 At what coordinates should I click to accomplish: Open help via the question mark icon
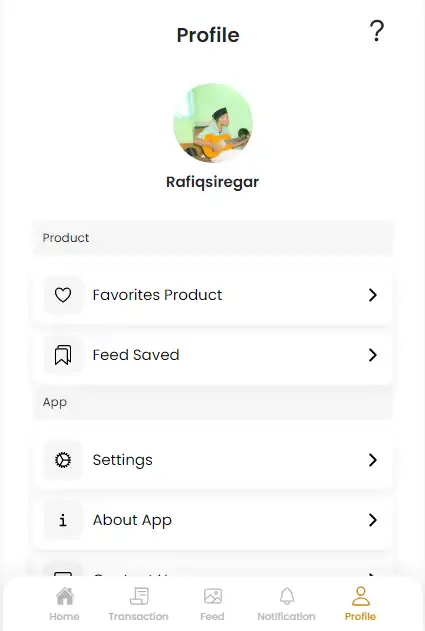[377, 31]
